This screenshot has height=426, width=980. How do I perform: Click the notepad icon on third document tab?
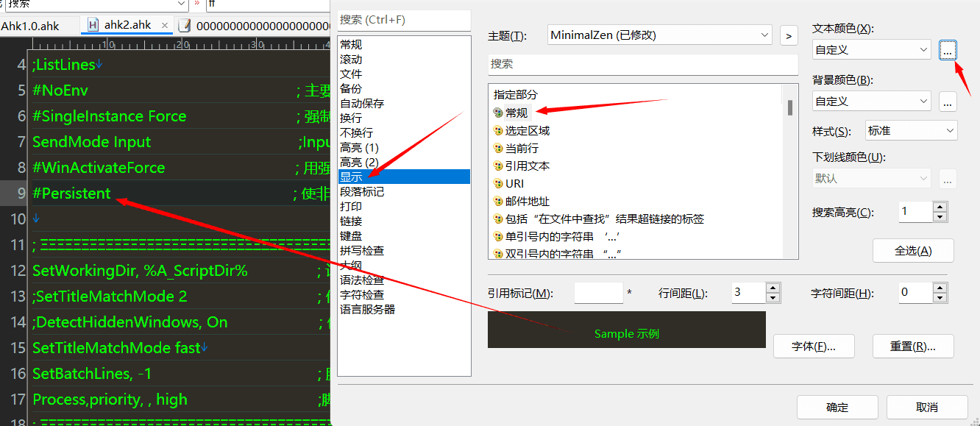(x=184, y=26)
